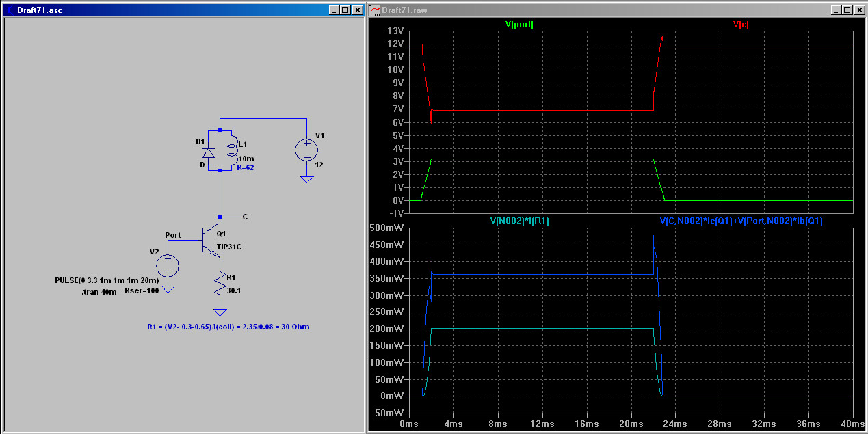The width and height of the screenshot is (868, 434).
Task: Select the V1 voltage source symbol
Action: (x=306, y=150)
